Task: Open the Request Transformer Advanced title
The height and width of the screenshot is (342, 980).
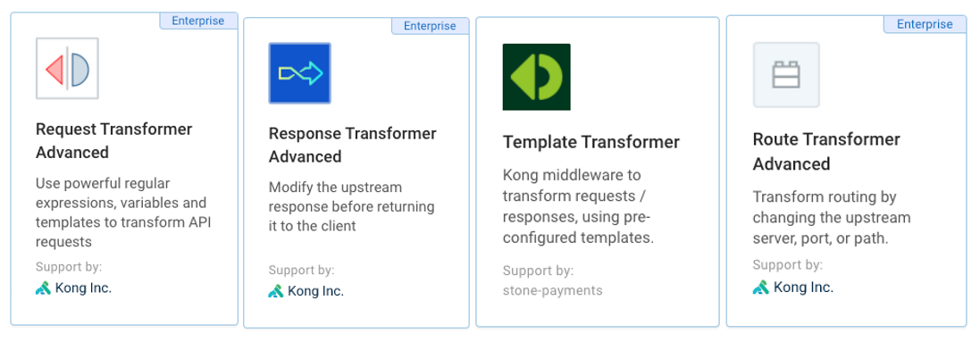Action: pos(113,141)
